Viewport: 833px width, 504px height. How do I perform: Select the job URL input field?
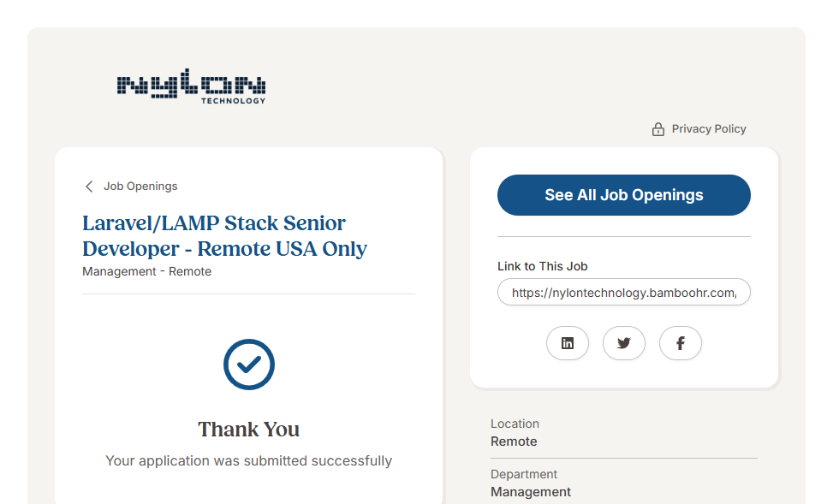(x=623, y=293)
